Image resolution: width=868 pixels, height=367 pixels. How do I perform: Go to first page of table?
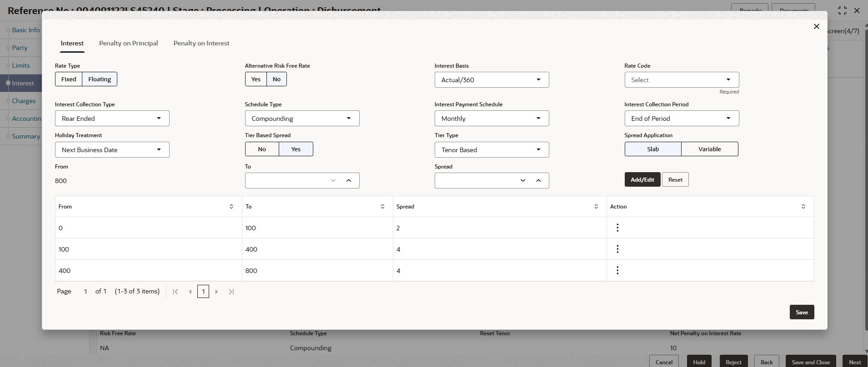coord(176,292)
